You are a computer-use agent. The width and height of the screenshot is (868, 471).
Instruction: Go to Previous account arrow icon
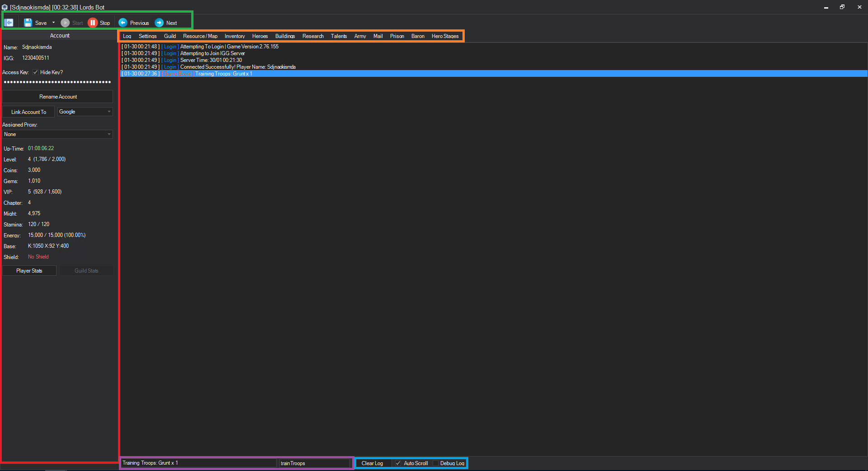coord(123,23)
